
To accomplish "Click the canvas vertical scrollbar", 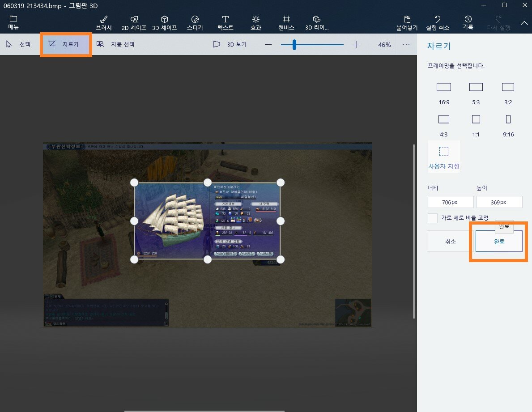I will point(413,232).
